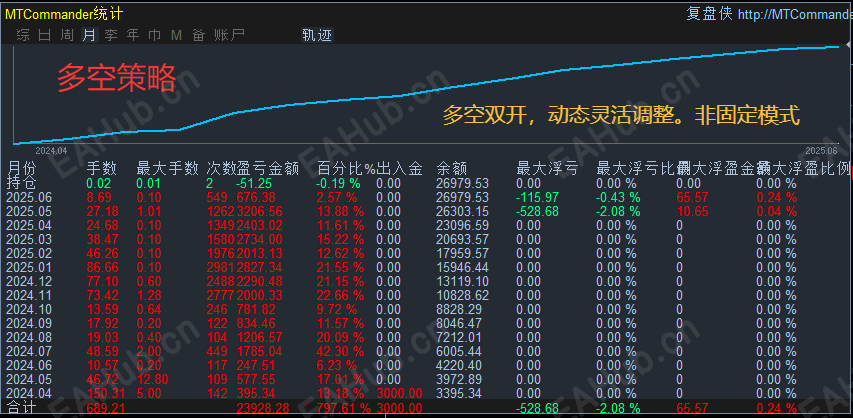The height and width of the screenshot is (418, 853).
Task: Click profit amount 3206.56
Action: click(259, 211)
